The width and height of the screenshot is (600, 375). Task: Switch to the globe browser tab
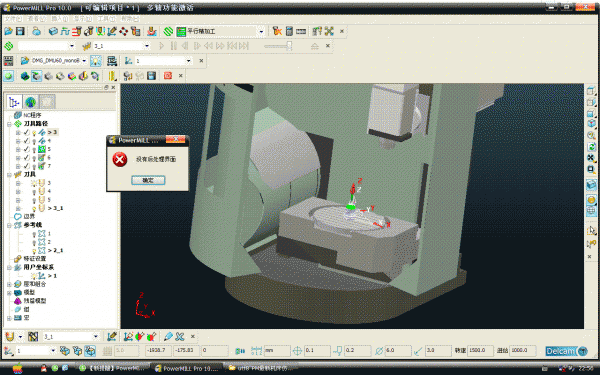click(x=31, y=102)
